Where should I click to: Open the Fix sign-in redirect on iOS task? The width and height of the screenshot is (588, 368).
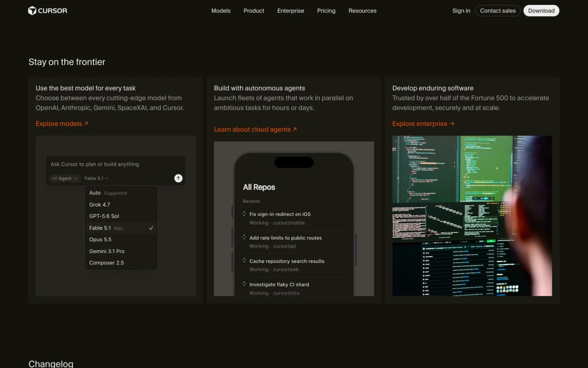click(293, 218)
